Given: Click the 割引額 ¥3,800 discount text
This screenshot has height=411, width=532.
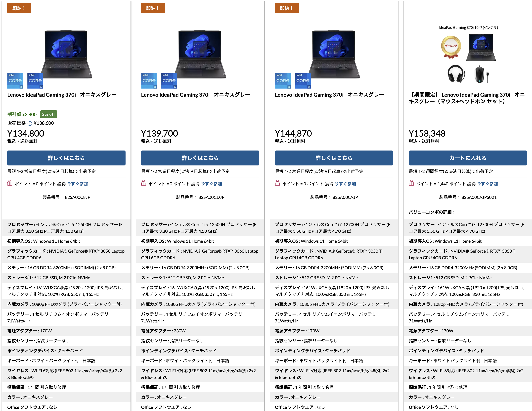Looking at the screenshot, I should [x=22, y=115].
